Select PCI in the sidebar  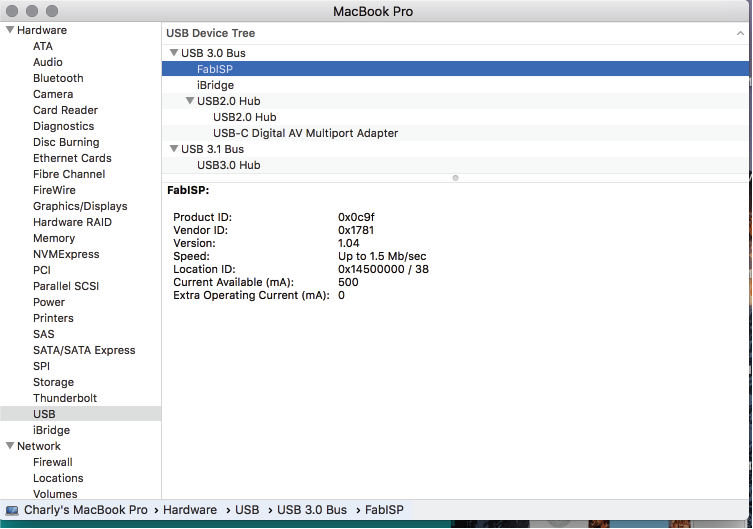(x=42, y=270)
